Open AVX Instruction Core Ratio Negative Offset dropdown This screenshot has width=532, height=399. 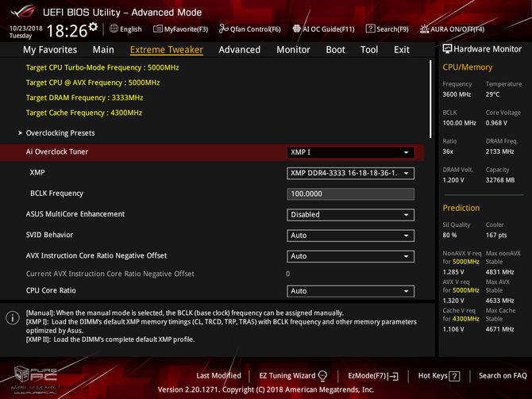[x=350, y=256]
